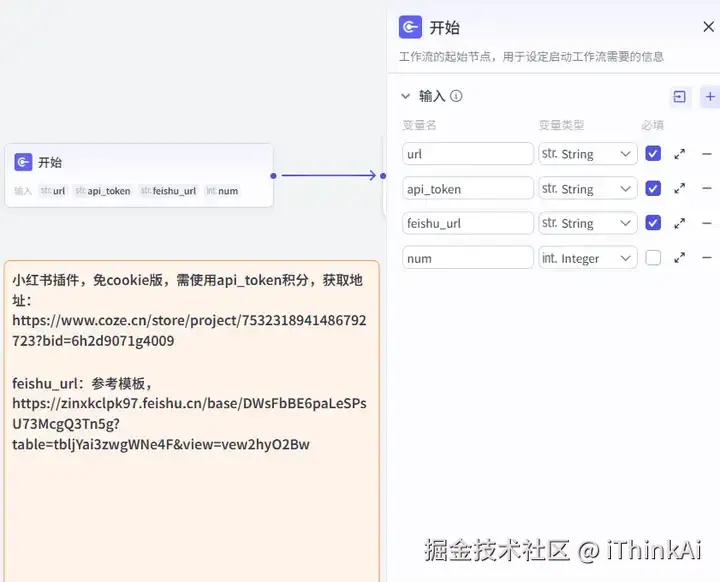Click the Start node icon on the canvas card

pos(23,162)
